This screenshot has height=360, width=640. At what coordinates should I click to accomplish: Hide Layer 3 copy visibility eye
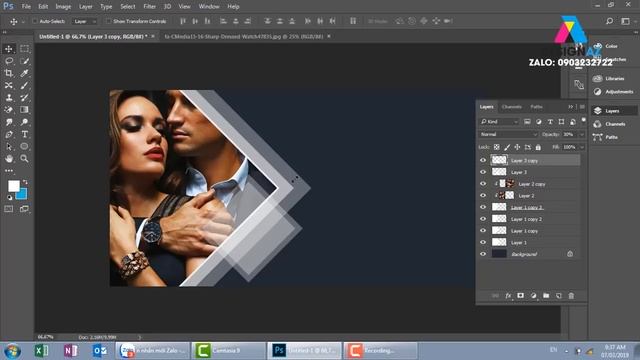[483, 160]
